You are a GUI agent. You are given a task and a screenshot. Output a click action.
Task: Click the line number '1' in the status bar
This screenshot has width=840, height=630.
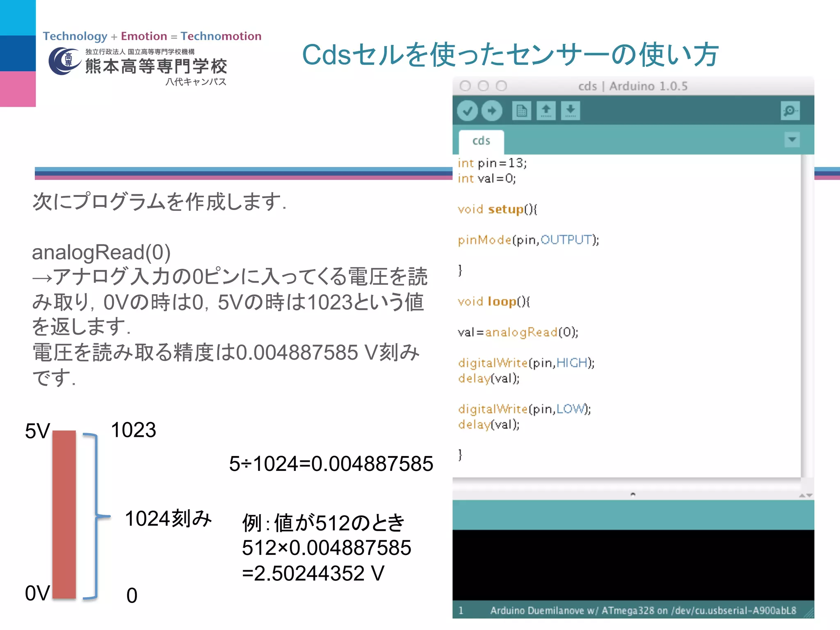click(x=461, y=610)
